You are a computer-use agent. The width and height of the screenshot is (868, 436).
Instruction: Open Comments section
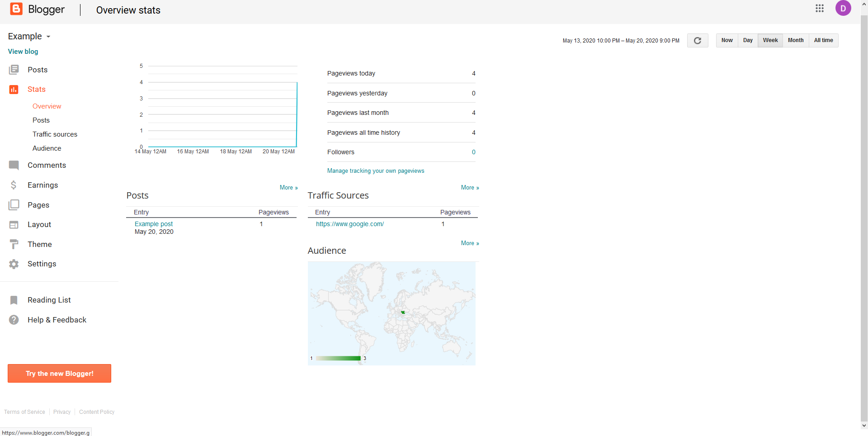pyautogui.click(x=47, y=166)
